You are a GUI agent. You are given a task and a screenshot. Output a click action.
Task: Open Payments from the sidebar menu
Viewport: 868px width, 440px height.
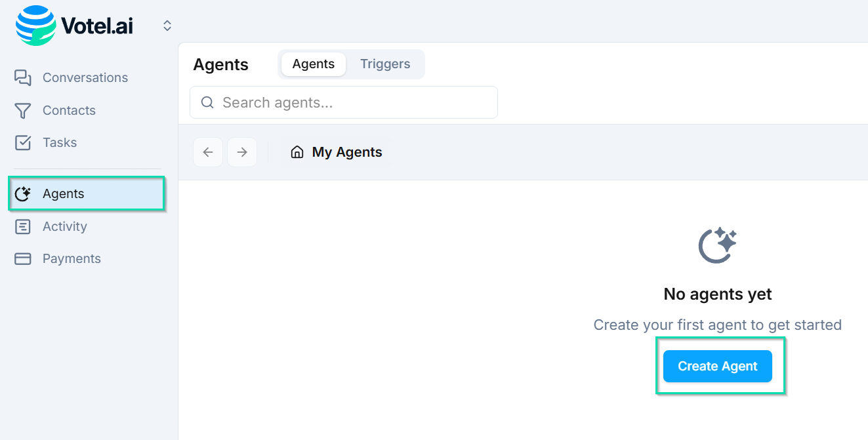pos(72,258)
